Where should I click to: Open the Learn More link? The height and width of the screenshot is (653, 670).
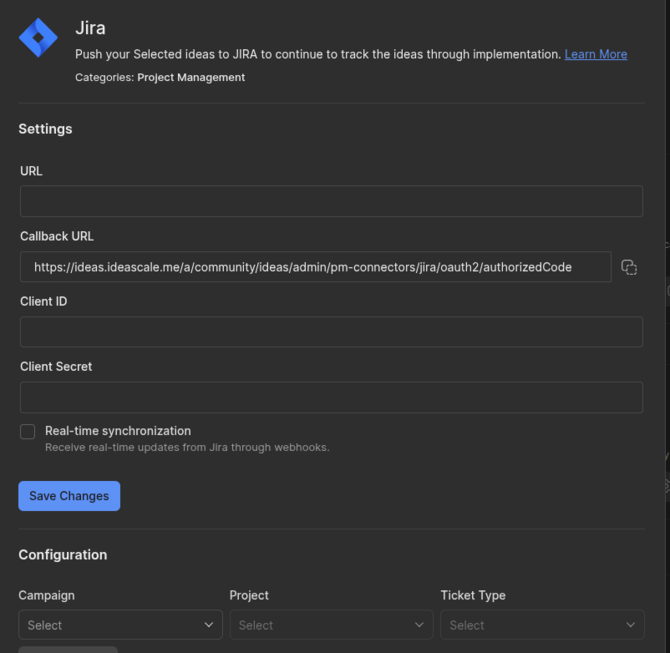pyautogui.click(x=596, y=54)
